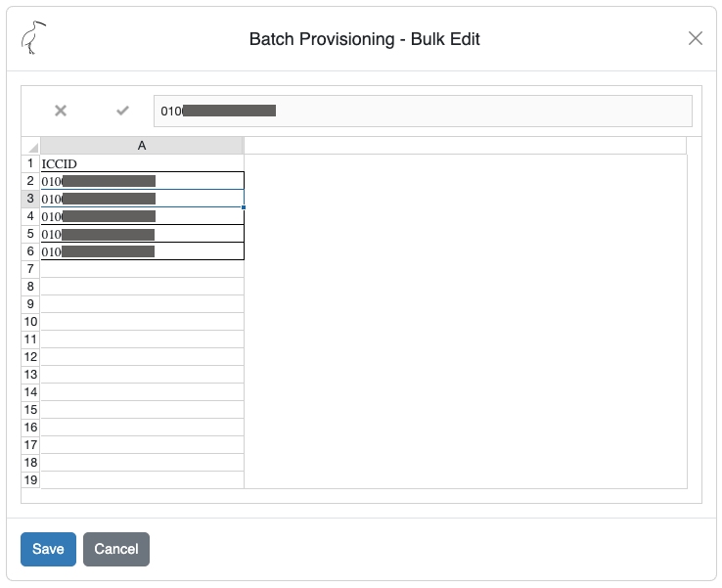Select row 19 header
The width and height of the screenshot is (722, 588).
click(x=30, y=480)
